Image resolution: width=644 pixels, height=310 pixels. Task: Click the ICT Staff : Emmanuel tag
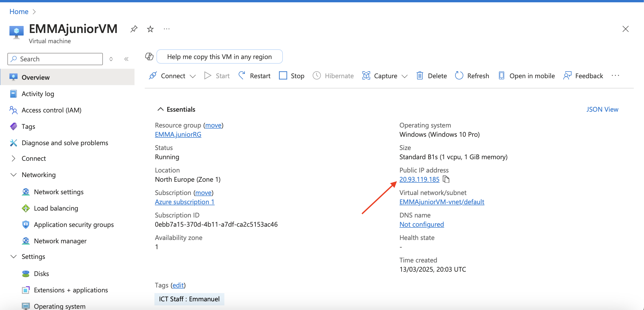click(189, 299)
